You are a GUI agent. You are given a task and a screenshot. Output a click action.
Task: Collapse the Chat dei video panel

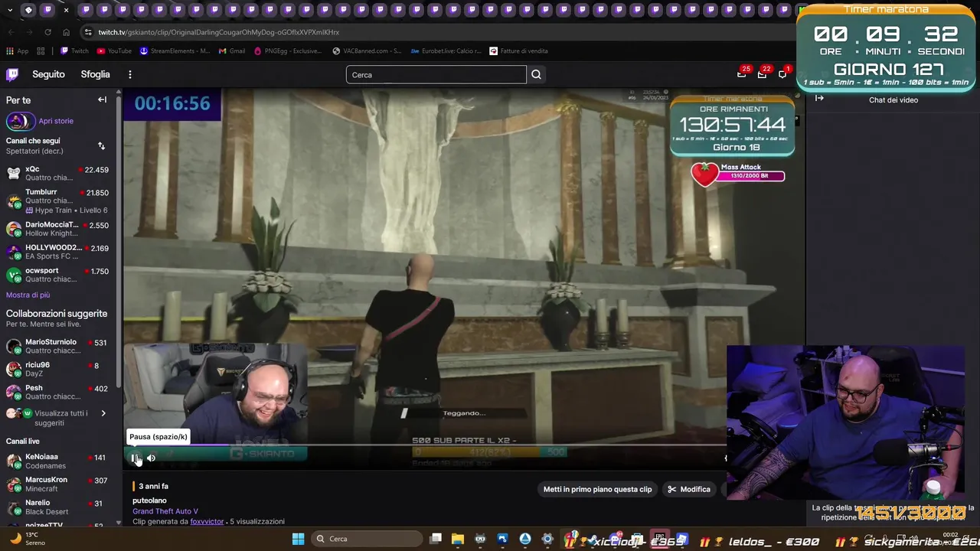click(x=819, y=98)
